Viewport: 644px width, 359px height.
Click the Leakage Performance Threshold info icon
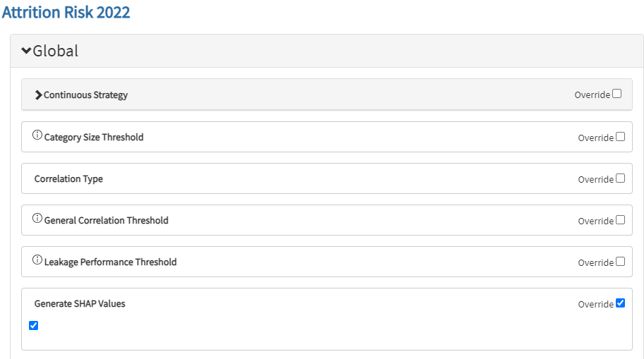[37, 260]
